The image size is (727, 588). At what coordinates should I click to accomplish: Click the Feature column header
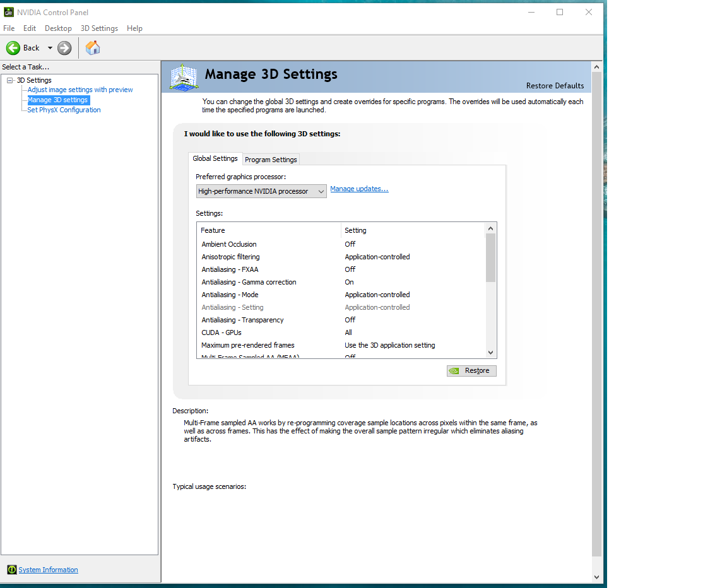pyautogui.click(x=269, y=230)
